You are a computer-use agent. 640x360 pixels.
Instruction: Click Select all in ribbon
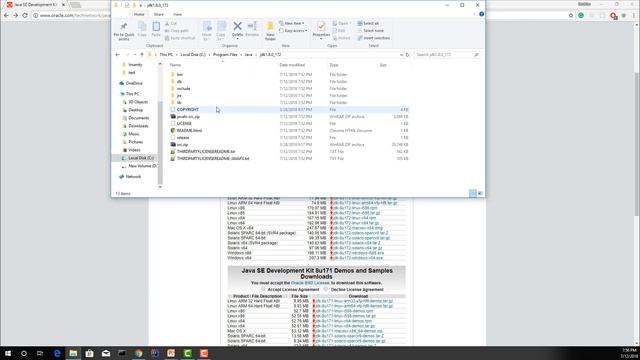pos(368,23)
